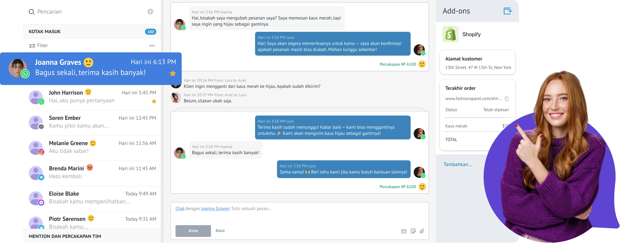
Task: Toggle star on Joanna Graves conversation
Action: tap(173, 73)
